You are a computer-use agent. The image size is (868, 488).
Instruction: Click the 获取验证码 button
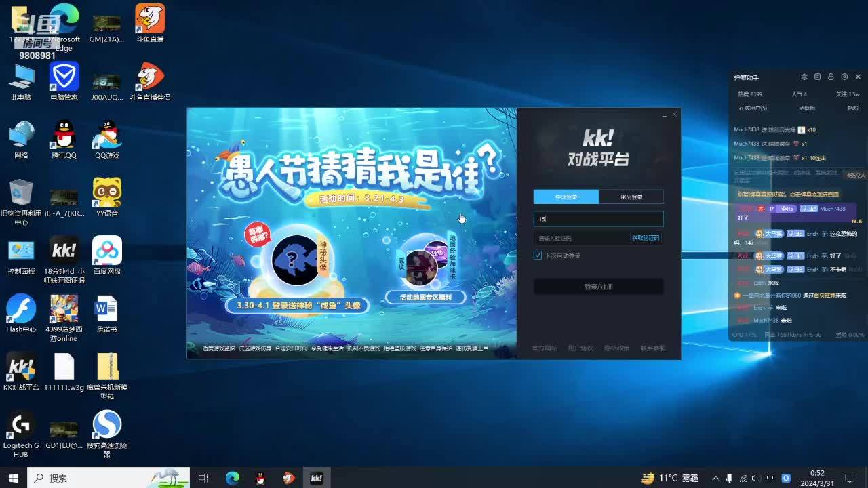pos(646,238)
